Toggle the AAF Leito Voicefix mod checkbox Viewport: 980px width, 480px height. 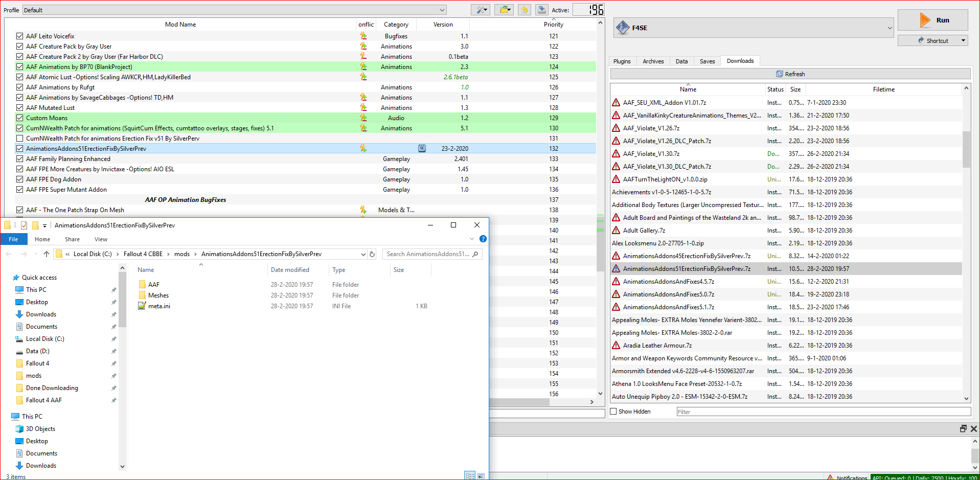tap(19, 36)
